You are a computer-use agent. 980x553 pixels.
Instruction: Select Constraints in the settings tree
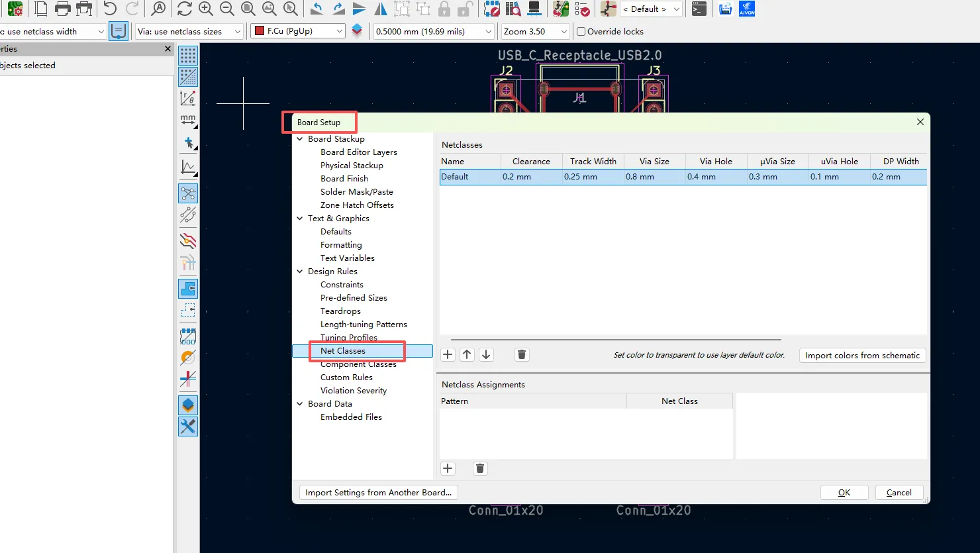tap(342, 285)
